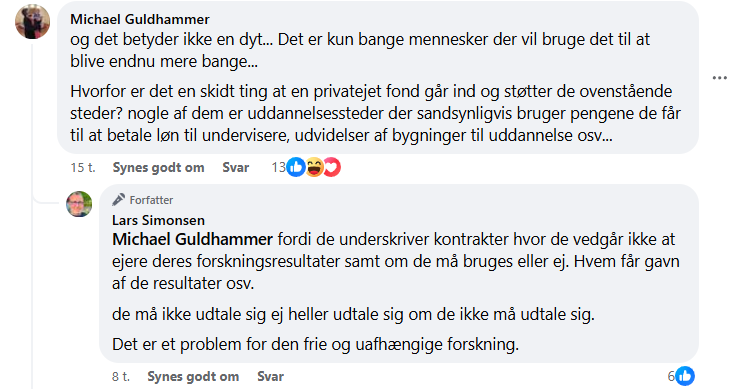The image size is (740, 389).
Task: Click the thumbs-up icon on Lars Simonsen's reply
Action: point(685,376)
